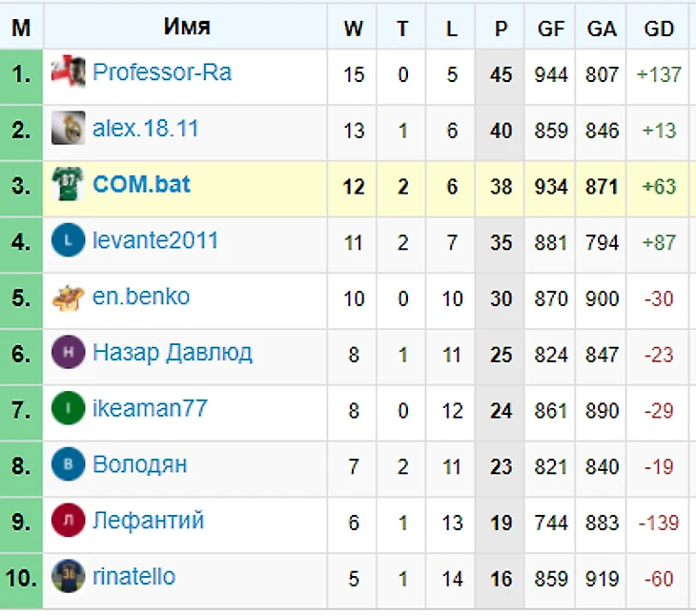Click ikeaman77's green circle avatar
The image size is (696, 616).
69,409
